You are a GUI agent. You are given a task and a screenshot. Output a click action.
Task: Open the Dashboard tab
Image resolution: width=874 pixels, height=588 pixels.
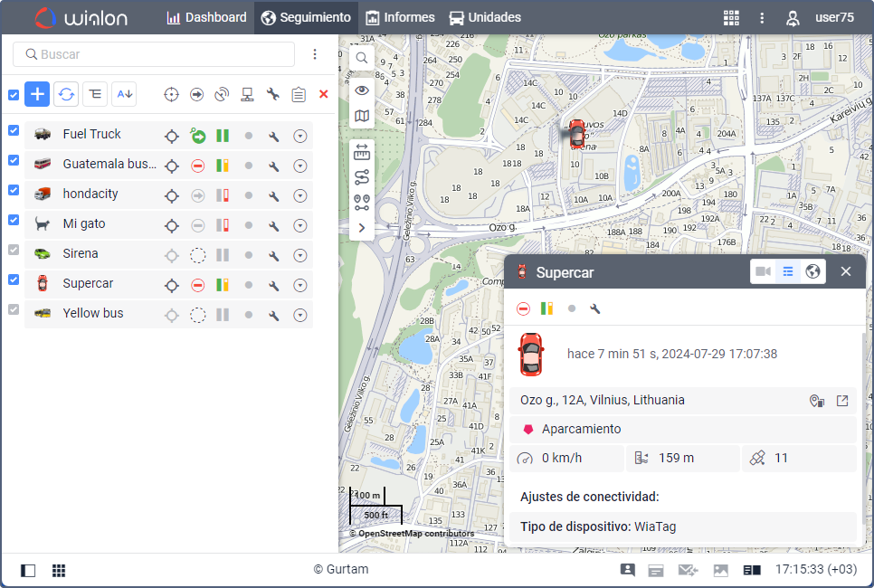[x=207, y=18]
